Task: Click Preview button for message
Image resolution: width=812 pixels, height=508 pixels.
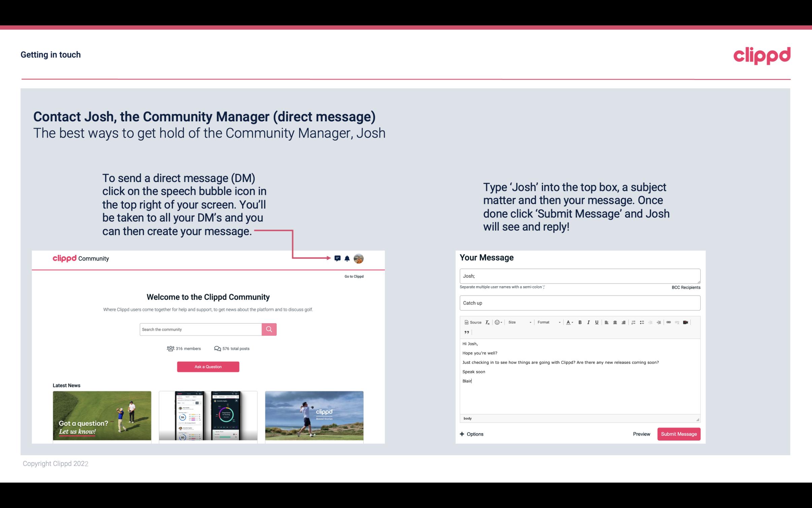Action: 641,434
